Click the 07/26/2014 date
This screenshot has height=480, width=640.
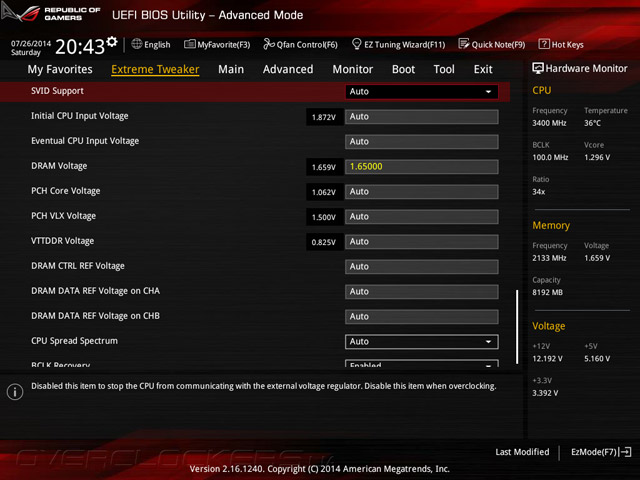(31, 43)
